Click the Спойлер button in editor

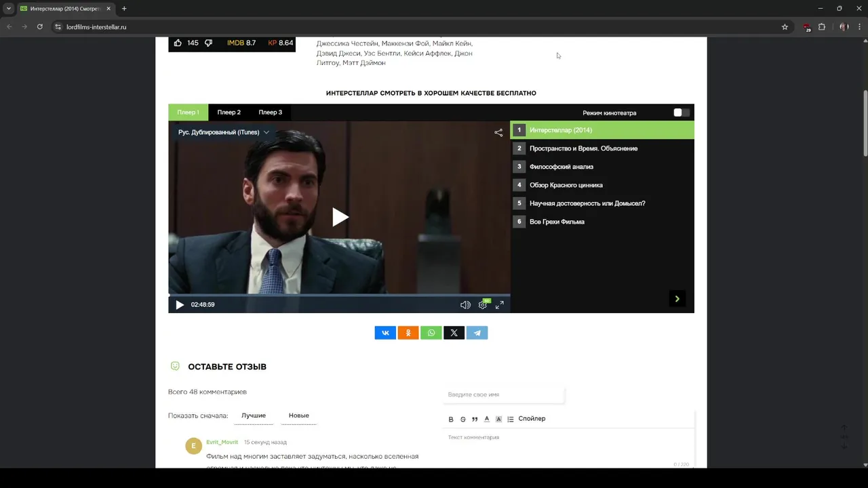pyautogui.click(x=532, y=419)
